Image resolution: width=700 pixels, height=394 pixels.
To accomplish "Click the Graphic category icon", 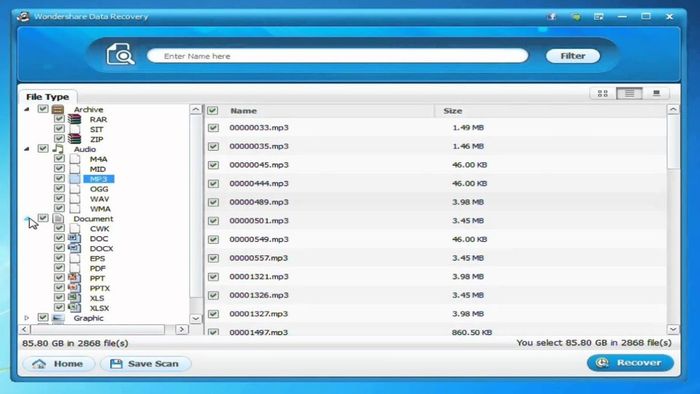I will (x=58, y=318).
